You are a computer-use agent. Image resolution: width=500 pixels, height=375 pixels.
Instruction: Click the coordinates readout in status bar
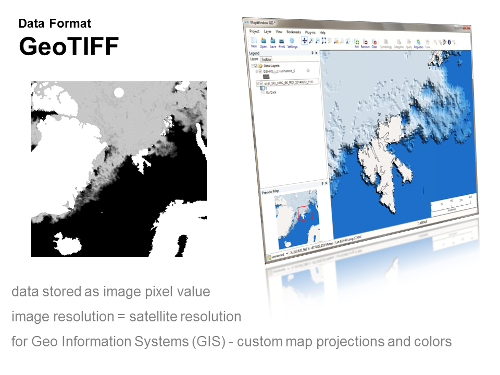pos(326,245)
